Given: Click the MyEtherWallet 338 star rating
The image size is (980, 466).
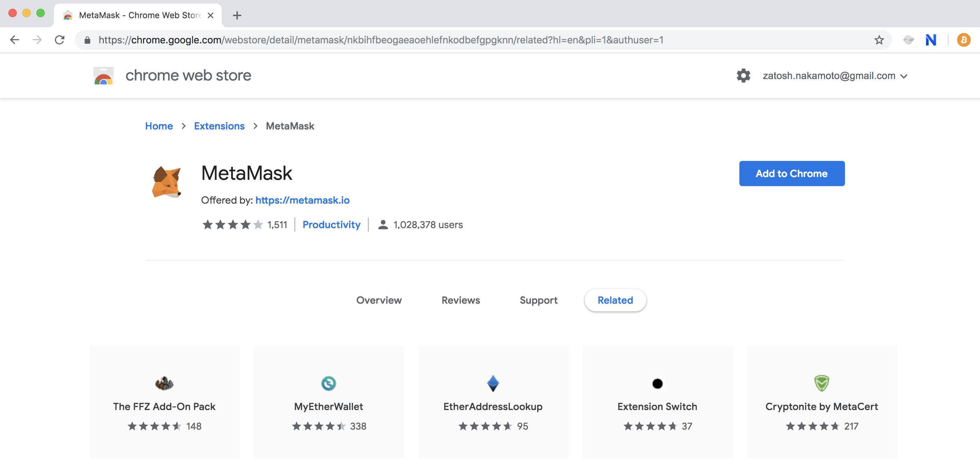Looking at the screenshot, I should [x=329, y=426].
